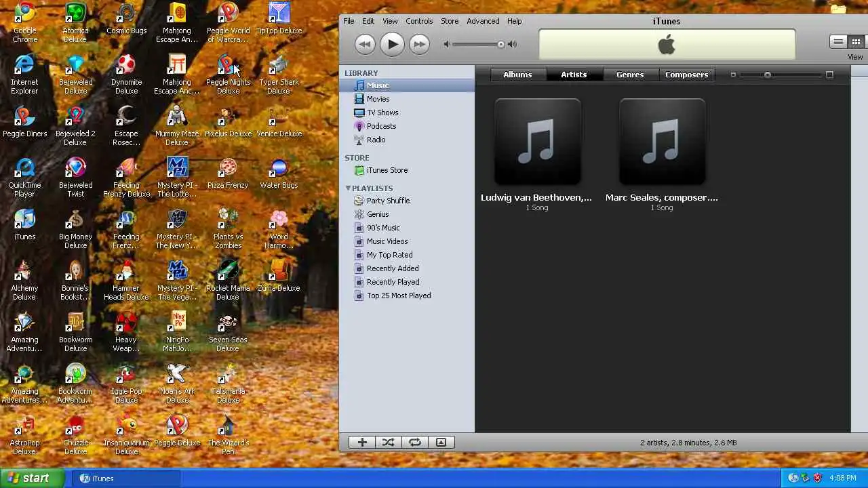
Task: Skip back to the previous track
Action: pos(365,44)
